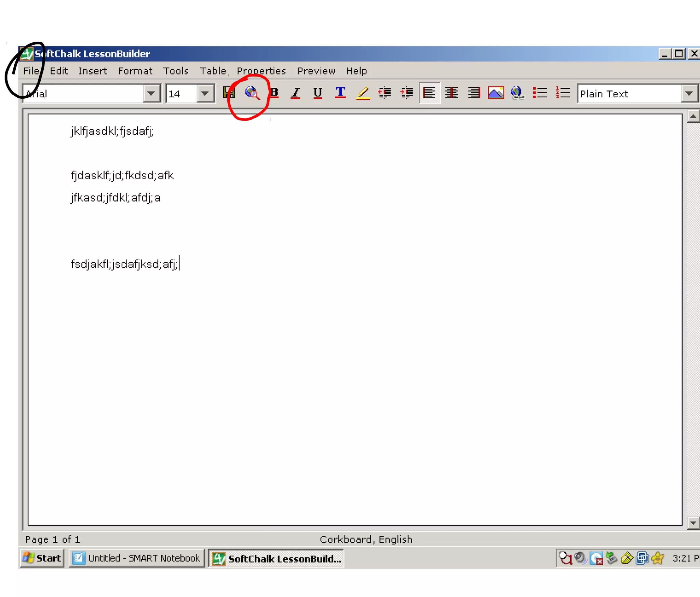Open the Properties menu

coord(261,71)
